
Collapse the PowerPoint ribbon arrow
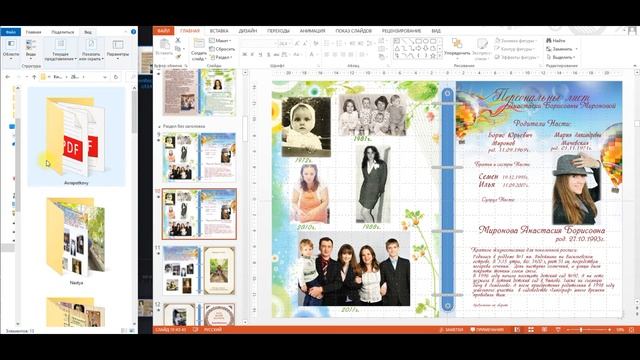635,65
